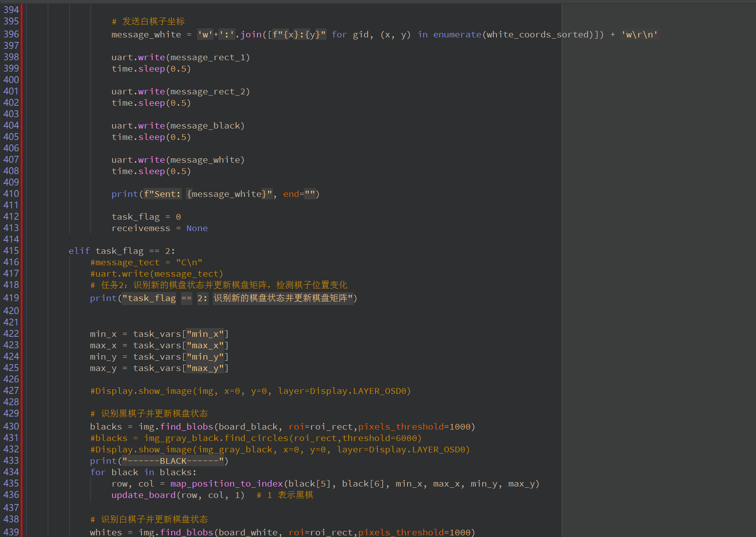The height and width of the screenshot is (537, 756).
Task: Place cursor on uart.write(message_rect_1) line
Action: [181, 57]
